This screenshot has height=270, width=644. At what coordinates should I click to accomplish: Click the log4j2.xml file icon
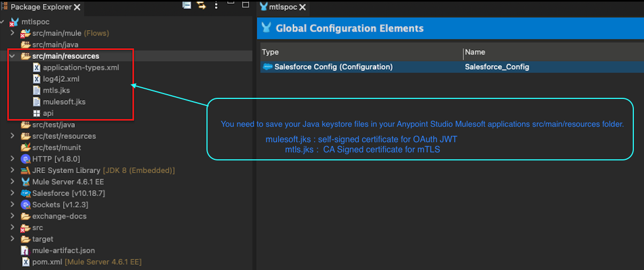click(37, 79)
